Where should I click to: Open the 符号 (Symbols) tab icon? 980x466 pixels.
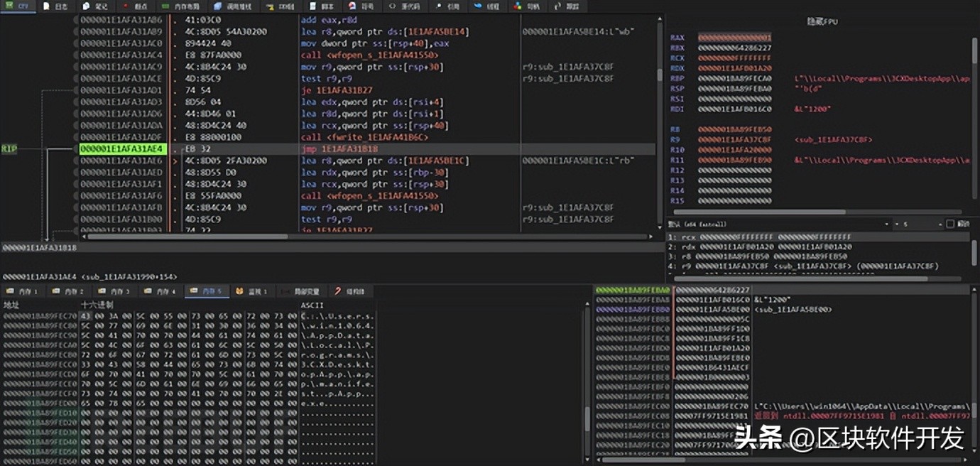(x=352, y=6)
